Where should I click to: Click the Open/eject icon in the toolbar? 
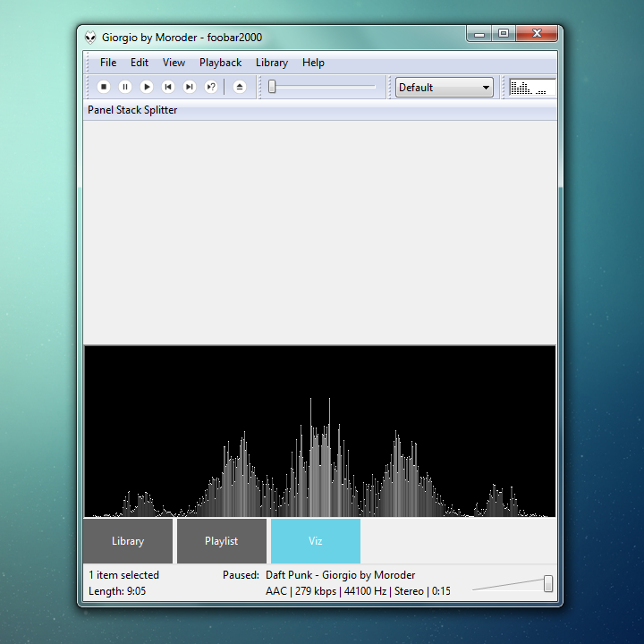[240, 87]
